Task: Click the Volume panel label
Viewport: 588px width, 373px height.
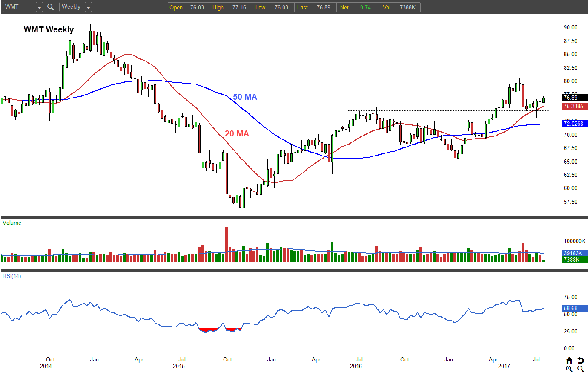Action: [x=12, y=223]
